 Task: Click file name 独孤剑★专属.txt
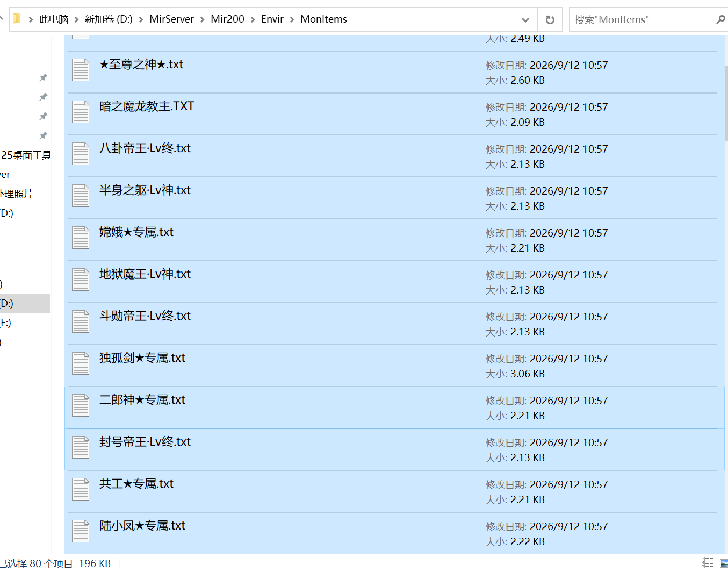(142, 358)
